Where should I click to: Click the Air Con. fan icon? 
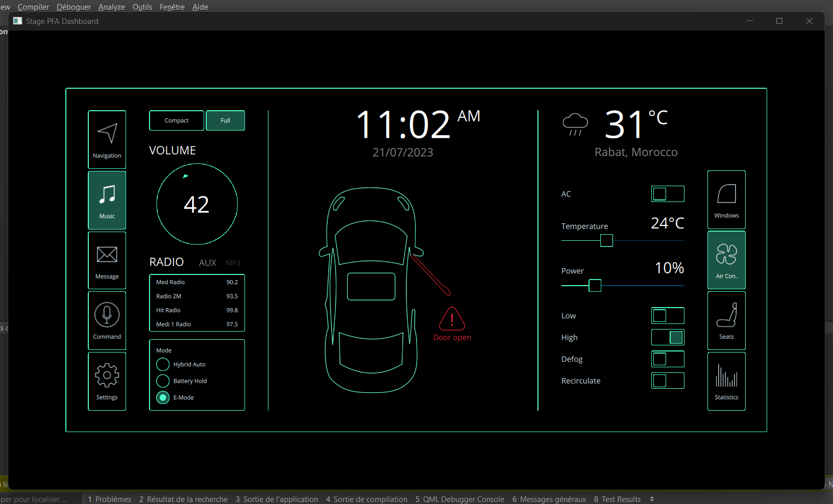point(726,259)
